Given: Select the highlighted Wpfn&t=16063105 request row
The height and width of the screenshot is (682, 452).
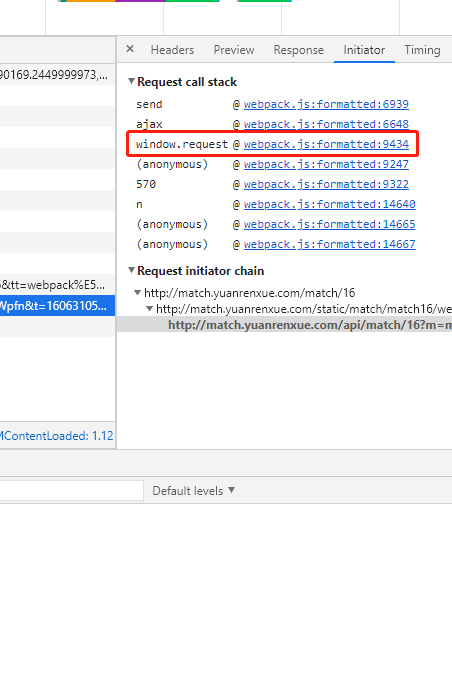Looking at the screenshot, I should (57, 306).
